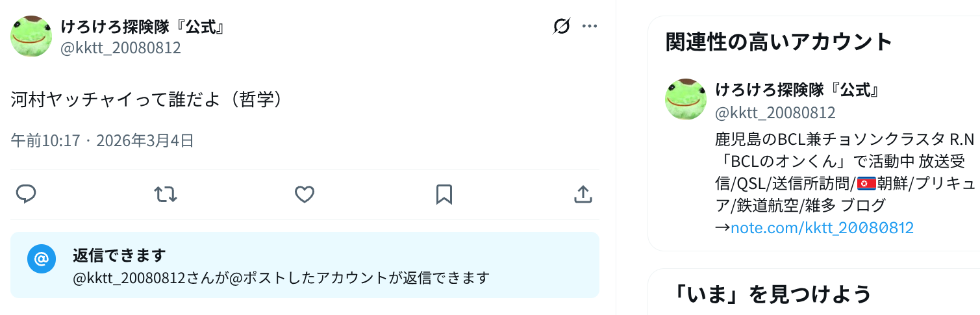Bookmark this post
Screen dimensions: 980x315
point(444,194)
